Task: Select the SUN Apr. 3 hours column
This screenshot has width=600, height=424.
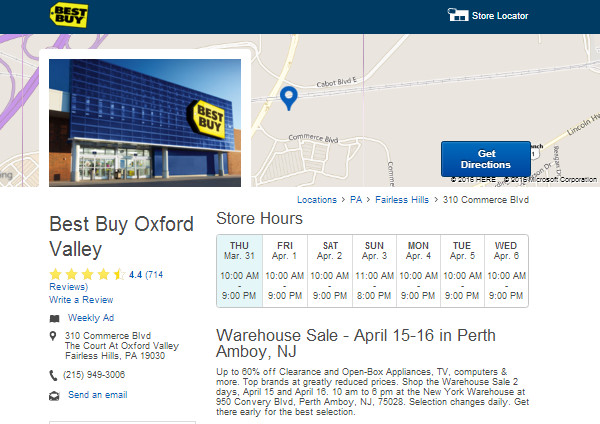Action: pos(374,271)
